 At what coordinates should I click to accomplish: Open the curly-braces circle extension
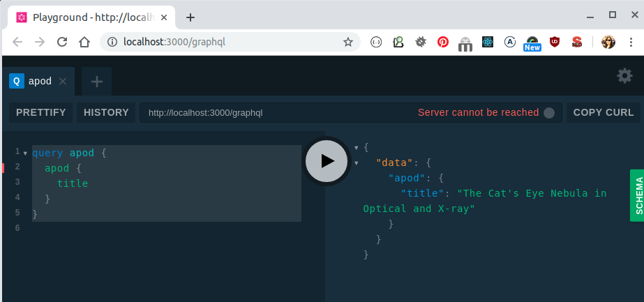(376, 42)
